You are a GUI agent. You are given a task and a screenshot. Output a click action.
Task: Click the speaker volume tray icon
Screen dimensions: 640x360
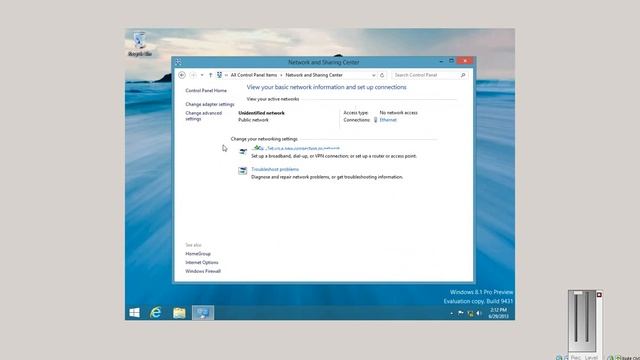click(479, 313)
